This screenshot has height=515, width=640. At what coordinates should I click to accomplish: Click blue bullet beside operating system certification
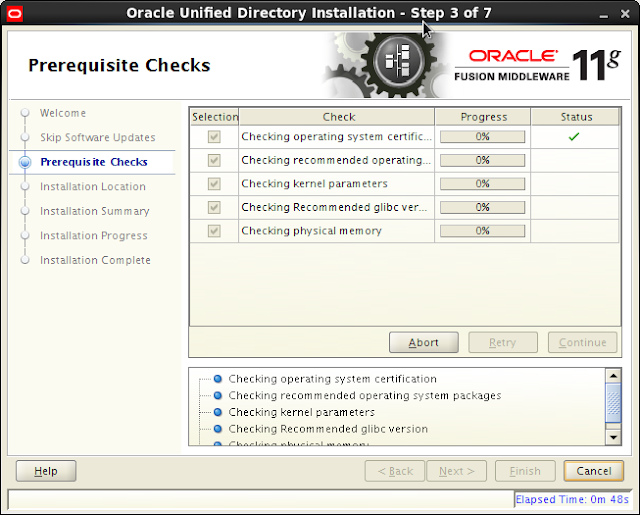(218, 379)
